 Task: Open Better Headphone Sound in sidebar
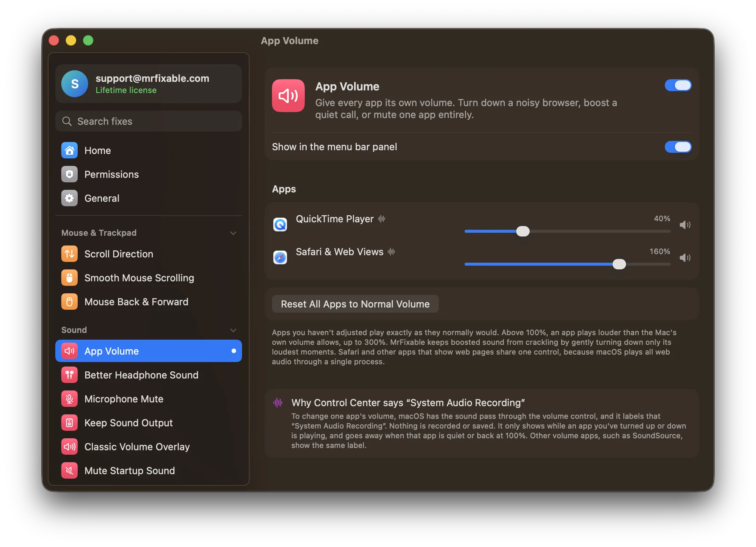pyautogui.click(x=149, y=375)
